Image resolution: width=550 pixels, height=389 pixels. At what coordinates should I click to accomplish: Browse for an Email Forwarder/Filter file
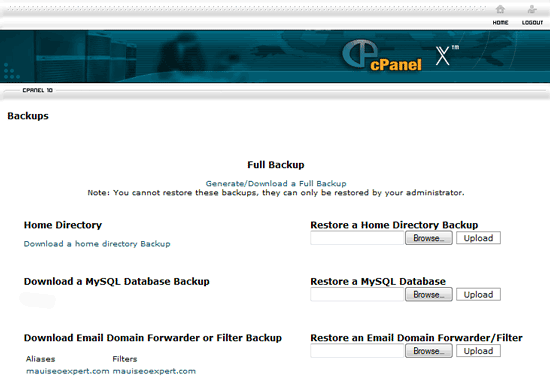pyautogui.click(x=429, y=351)
